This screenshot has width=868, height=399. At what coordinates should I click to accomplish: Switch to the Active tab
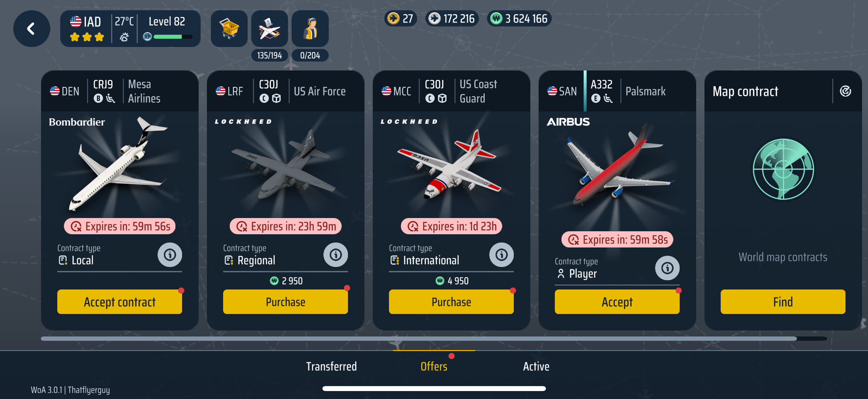click(536, 366)
